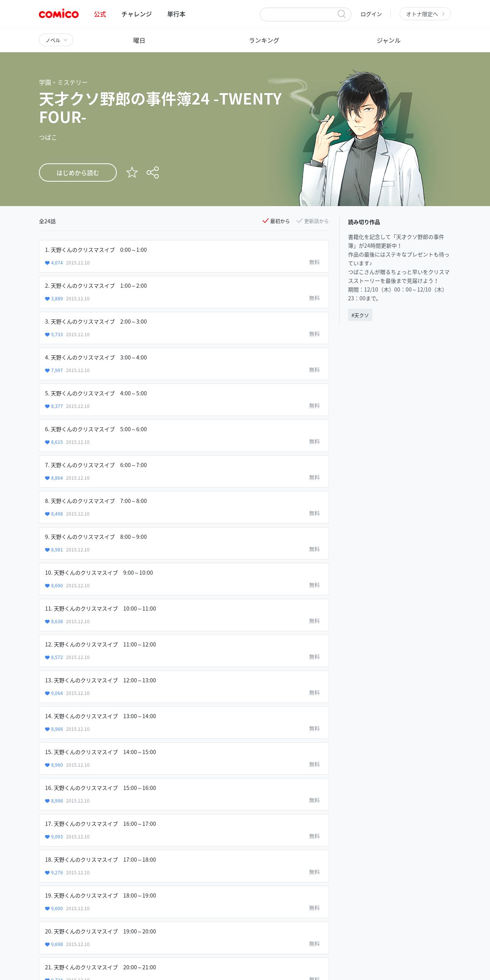Screen dimensions: 490x980
Task: Click heart icon on episode 5
Action: click(47, 406)
